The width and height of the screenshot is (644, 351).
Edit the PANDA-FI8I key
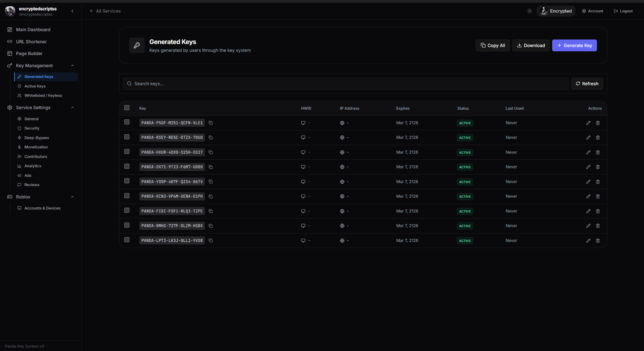coord(588,211)
